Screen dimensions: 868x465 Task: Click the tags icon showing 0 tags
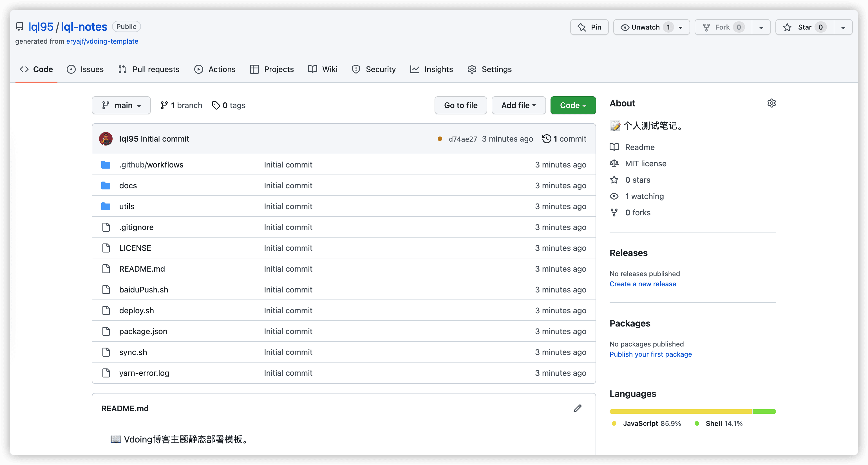(216, 106)
